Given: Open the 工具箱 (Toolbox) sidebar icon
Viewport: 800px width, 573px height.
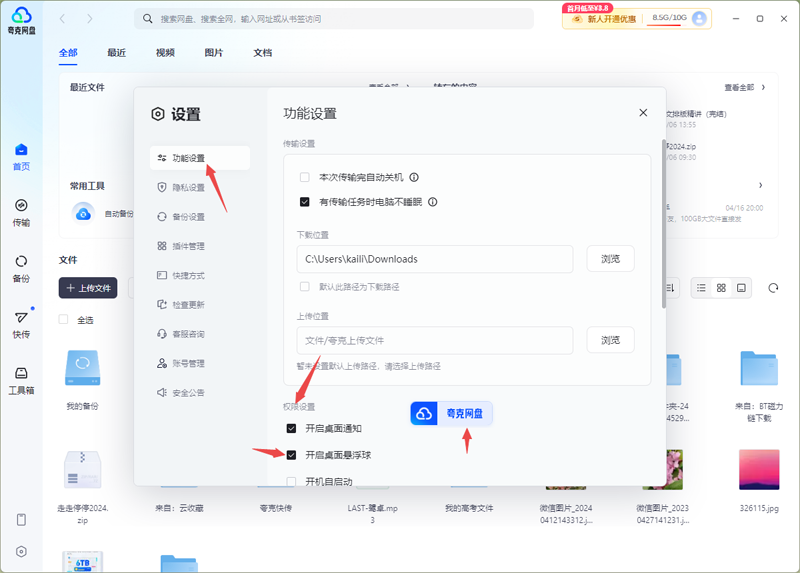Looking at the screenshot, I should pyautogui.click(x=21, y=380).
